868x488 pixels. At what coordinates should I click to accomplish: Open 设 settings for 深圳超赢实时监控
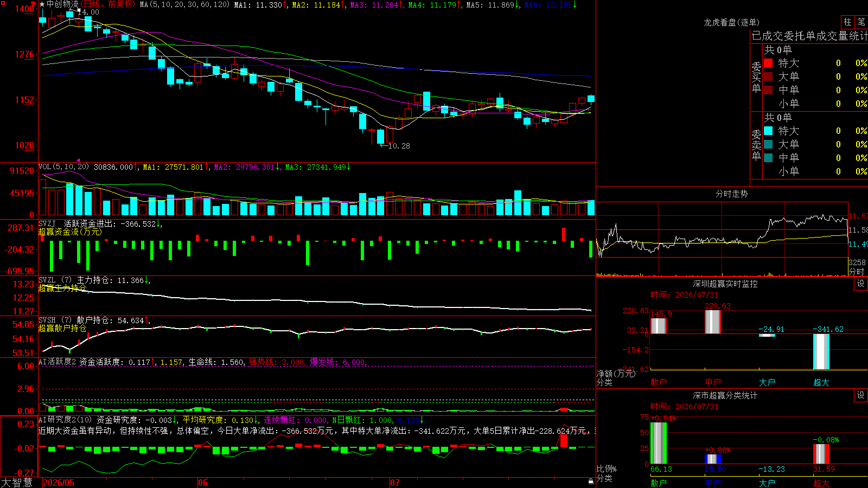[861, 284]
